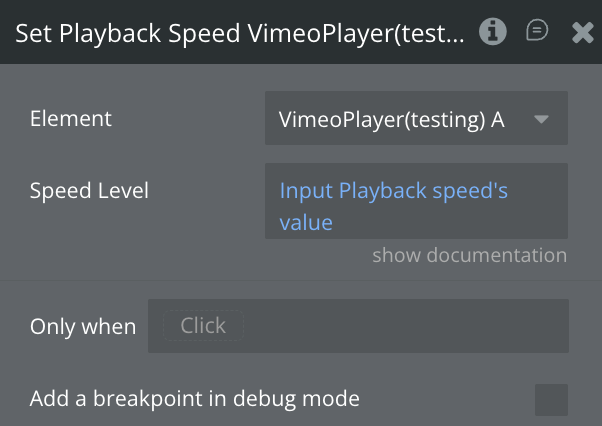Image resolution: width=602 pixels, height=426 pixels.
Task: Click the Add a breakpoint label text
Action: 194,399
